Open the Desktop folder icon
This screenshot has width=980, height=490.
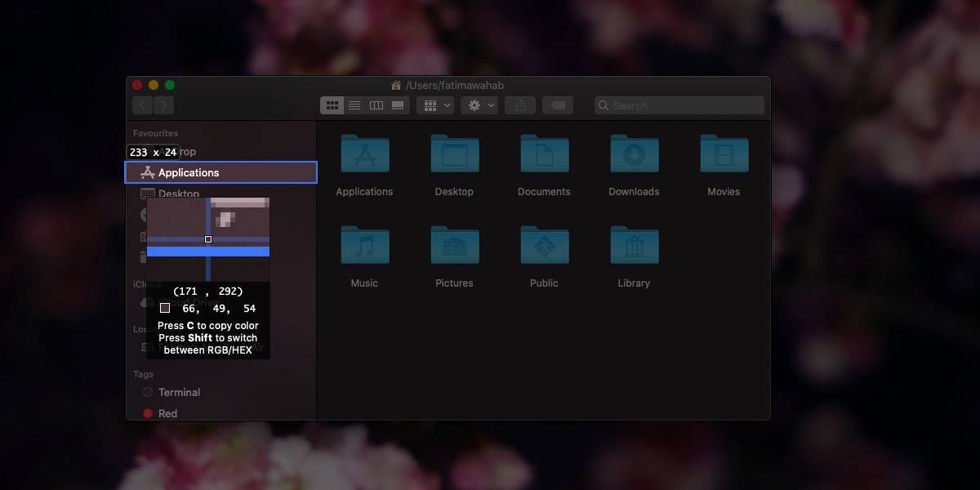pyautogui.click(x=455, y=154)
